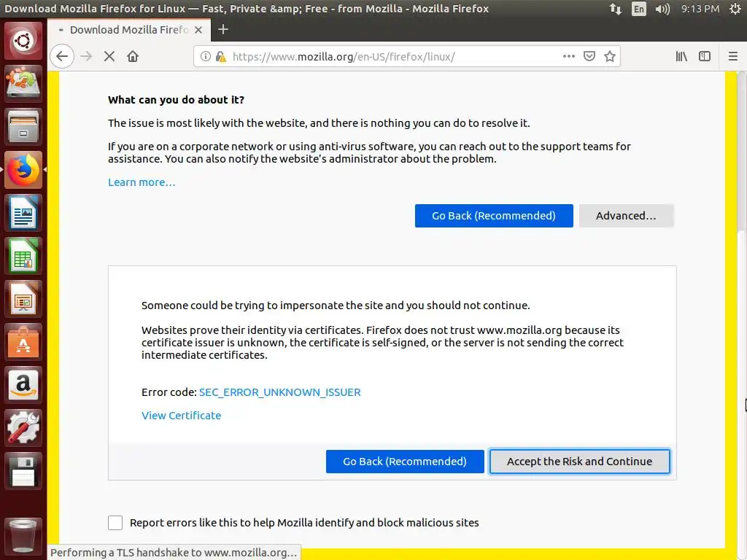Image resolution: width=747 pixels, height=560 pixels.
Task: Open the Files manager from launcher
Action: [x=23, y=127]
